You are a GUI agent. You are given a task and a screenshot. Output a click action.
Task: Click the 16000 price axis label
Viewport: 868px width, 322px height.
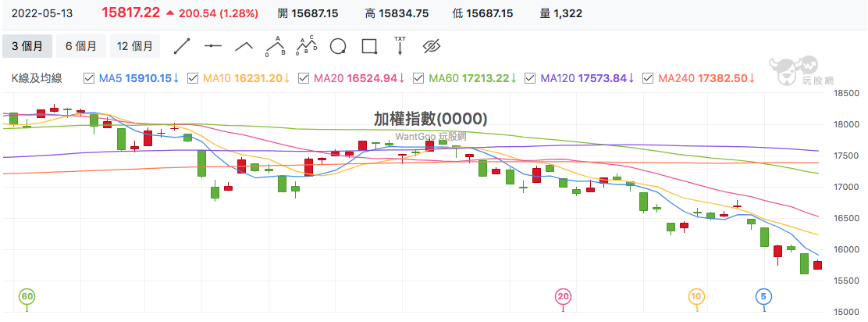(848, 251)
